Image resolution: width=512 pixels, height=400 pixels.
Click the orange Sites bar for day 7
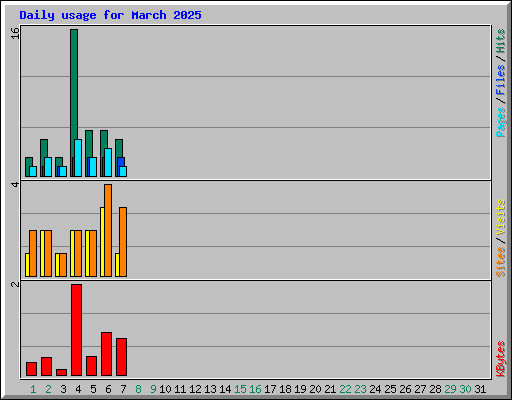123,242
